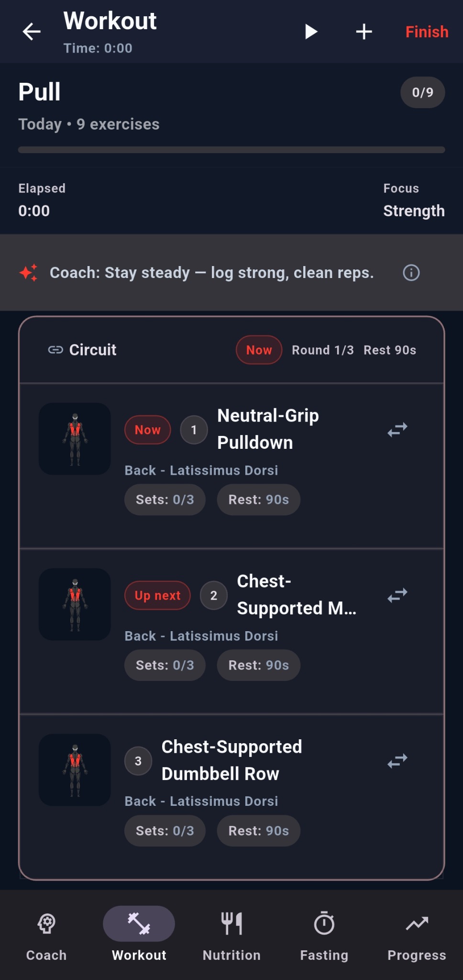Open the Neutral-Grip Pulldown muscle thumbnail
The image size is (463, 980).
(x=75, y=439)
